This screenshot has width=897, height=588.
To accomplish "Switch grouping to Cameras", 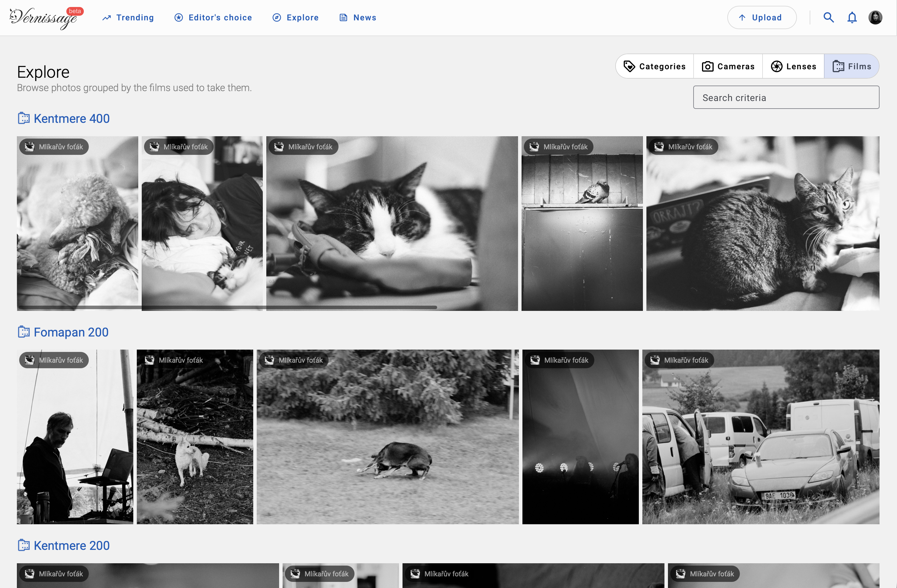I will tap(728, 66).
